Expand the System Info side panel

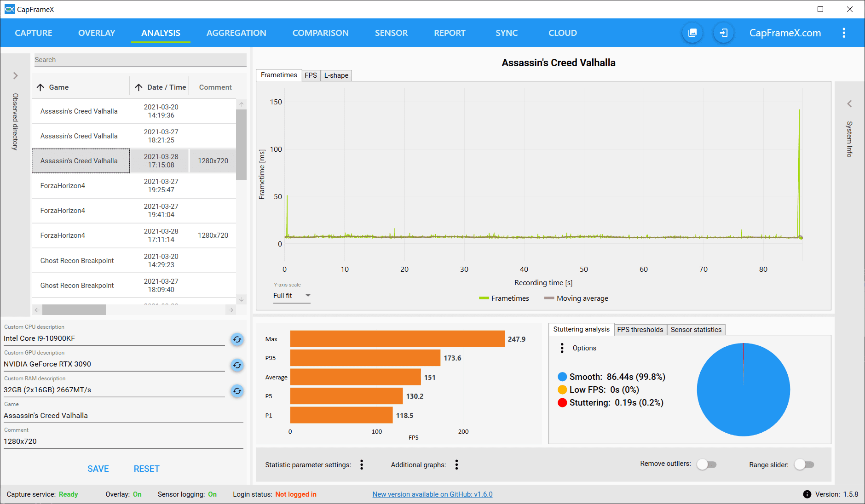coord(849,104)
